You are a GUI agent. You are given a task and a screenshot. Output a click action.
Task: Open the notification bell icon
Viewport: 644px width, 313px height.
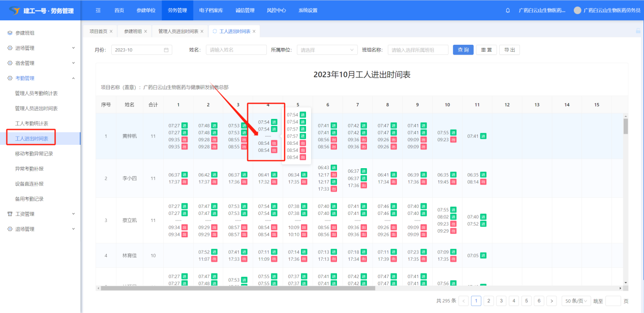click(x=508, y=10)
